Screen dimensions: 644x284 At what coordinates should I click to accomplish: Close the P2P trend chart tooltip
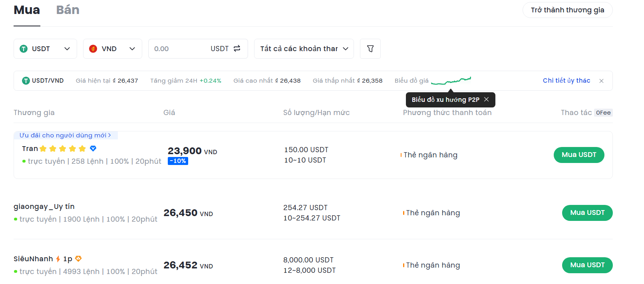pyautogui.click(x=486, y=99)
